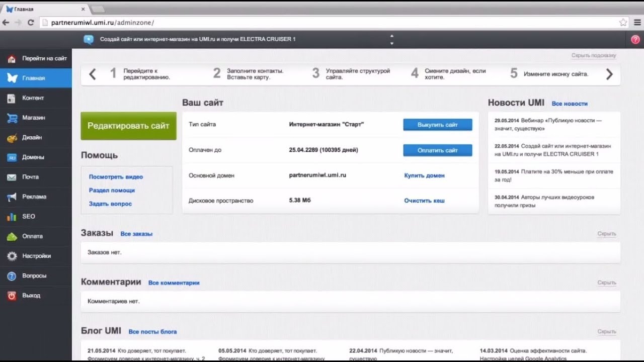Viewport: 644px width, 362px height.
Task: Click the envelope icon for Почта
Action: click(12, 177)
